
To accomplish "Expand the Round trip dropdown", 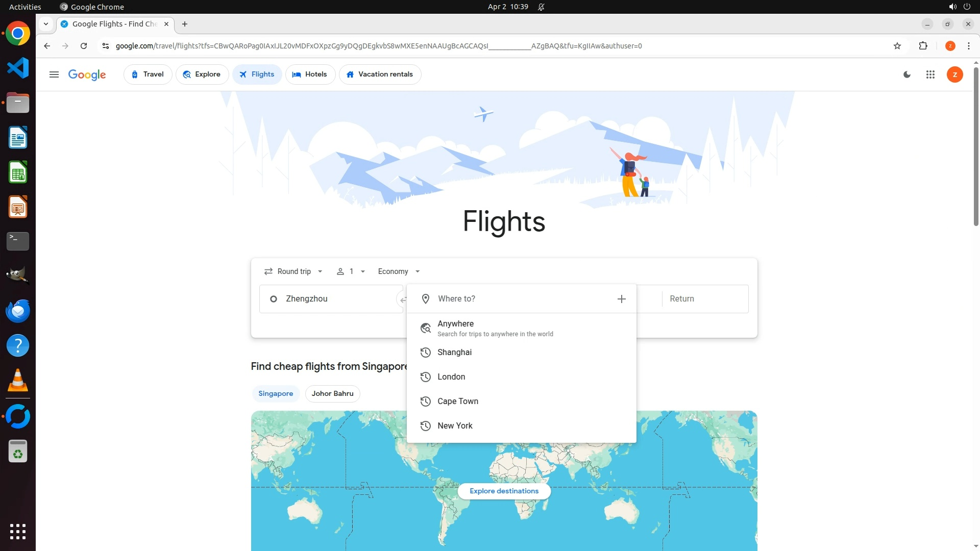I will (x=293, y=271).
